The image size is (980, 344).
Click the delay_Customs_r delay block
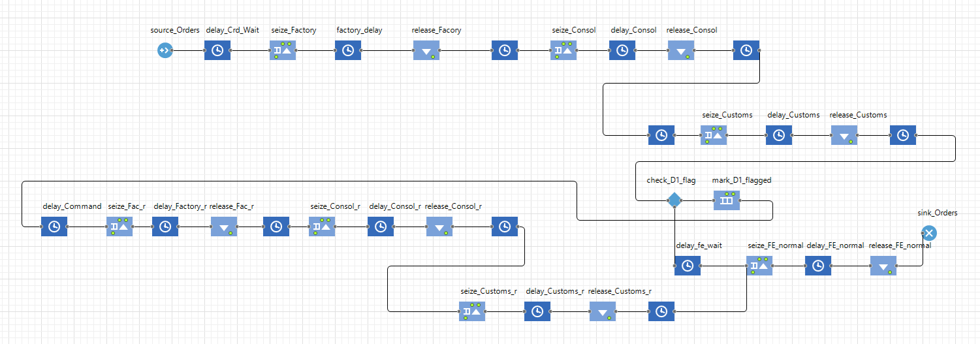pyautogui.click(x=537, y=311)
